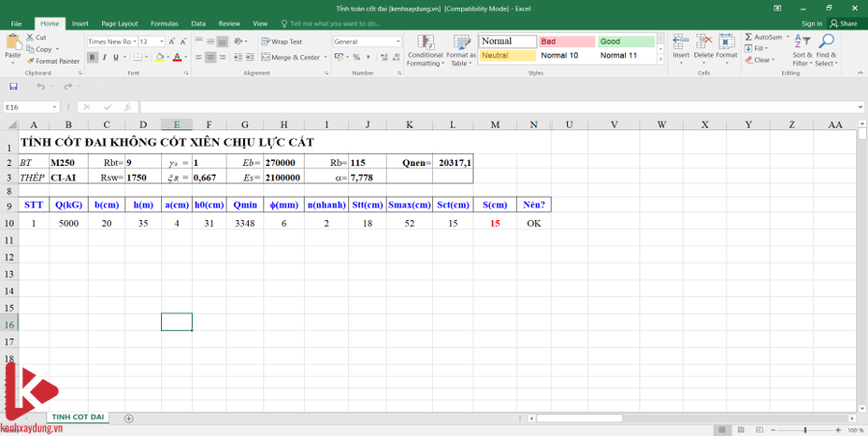Click the Save icon in quick access toolbar
Image resolution: width=868 pixels, height=436 pixels.
click(x=13, y=87)
